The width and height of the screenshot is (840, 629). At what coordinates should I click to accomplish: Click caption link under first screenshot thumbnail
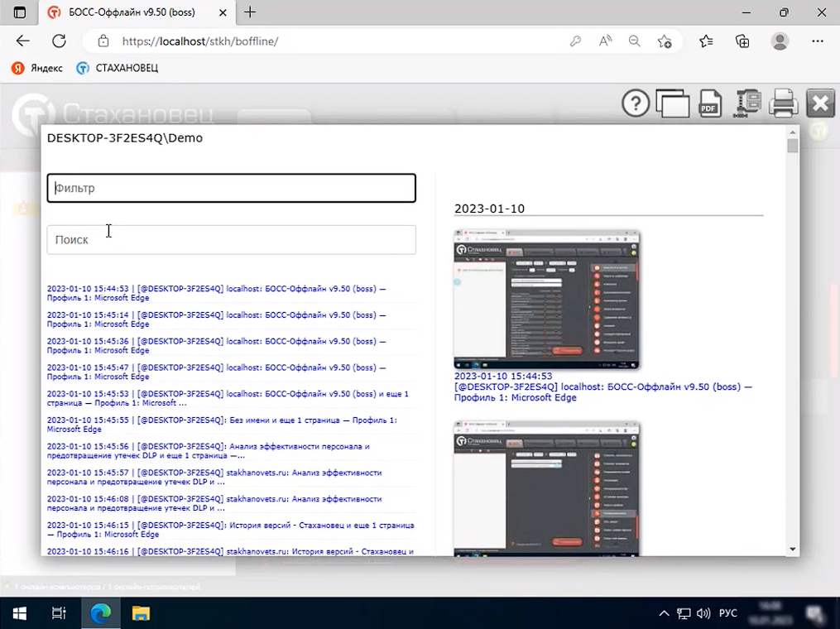603,387
